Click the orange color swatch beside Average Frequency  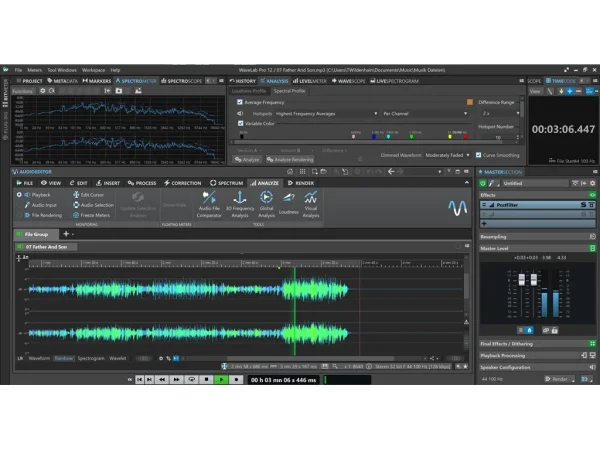coord(469,102)
